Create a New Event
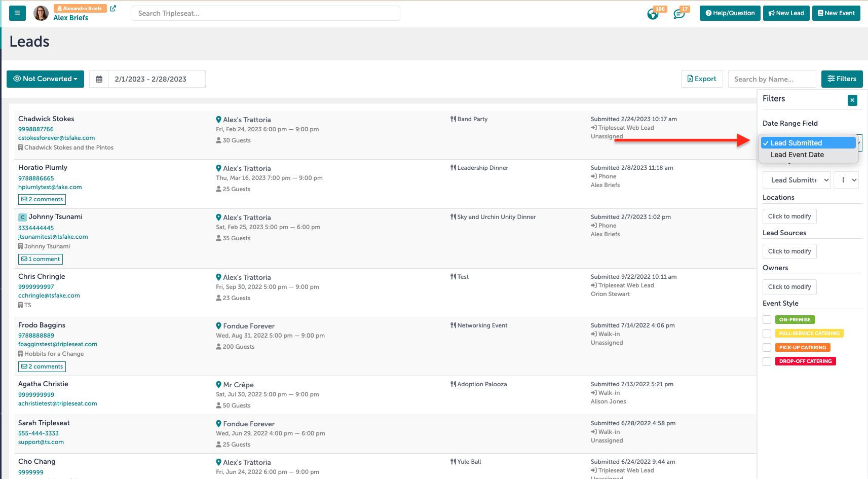Image resolution: width=868 pixels, height=479 pixels. (x=836, y=13)
